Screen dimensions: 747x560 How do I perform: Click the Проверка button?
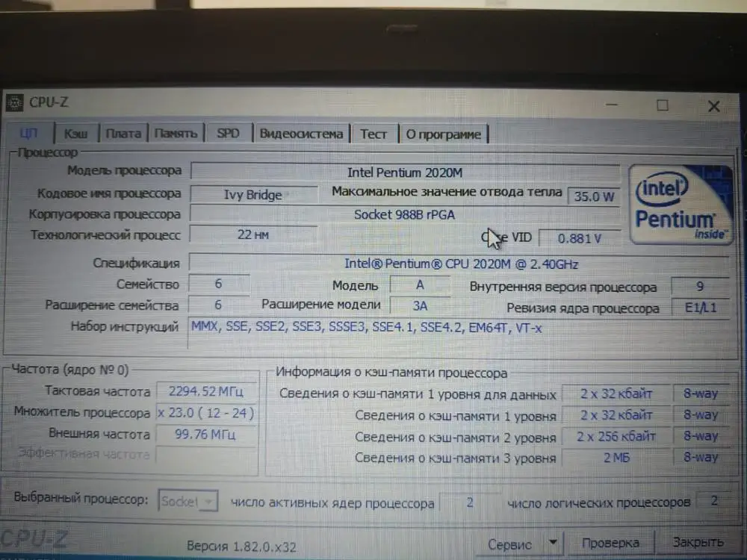(610, 543)
